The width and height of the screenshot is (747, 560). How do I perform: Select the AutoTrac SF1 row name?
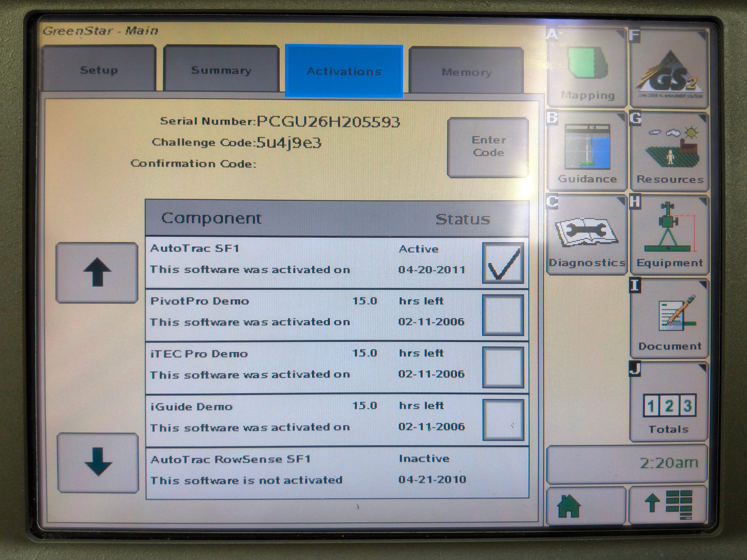tap(195, 248)
